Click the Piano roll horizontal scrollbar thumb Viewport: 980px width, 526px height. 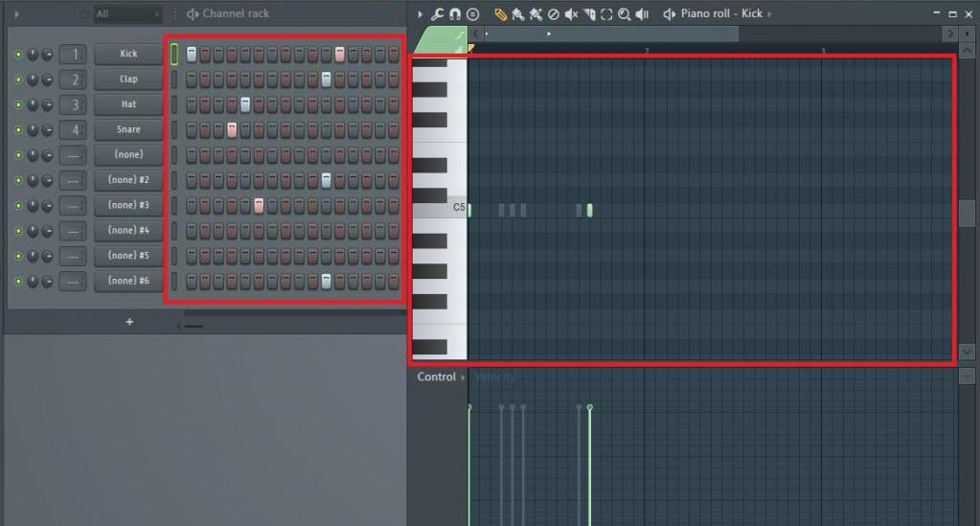611,34
